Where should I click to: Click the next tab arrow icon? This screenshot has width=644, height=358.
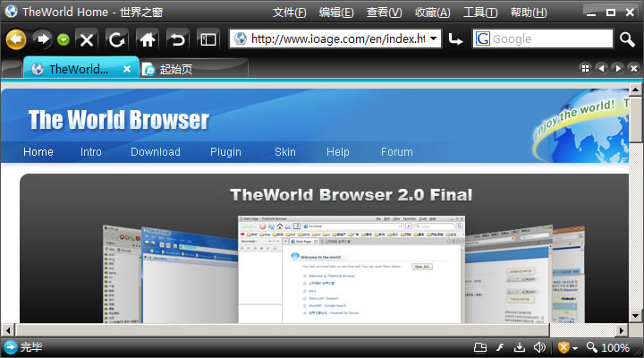618,68
